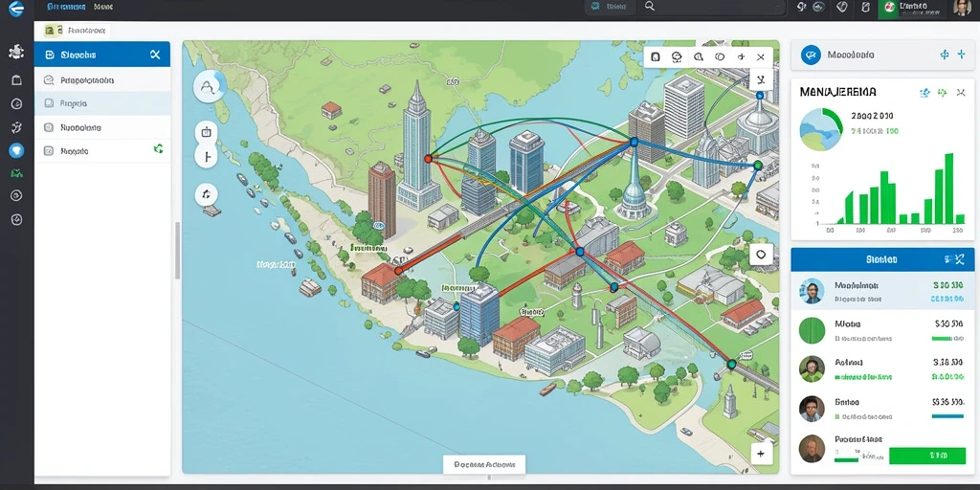Click the plus zoom button on map
This screenshot has width=980, height=490.
pos(761,455)
